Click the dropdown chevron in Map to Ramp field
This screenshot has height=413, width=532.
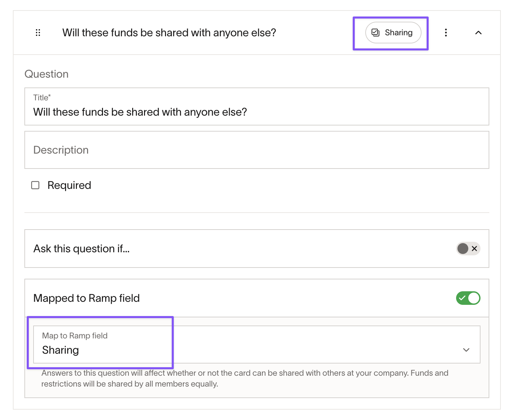click(466, 350)
